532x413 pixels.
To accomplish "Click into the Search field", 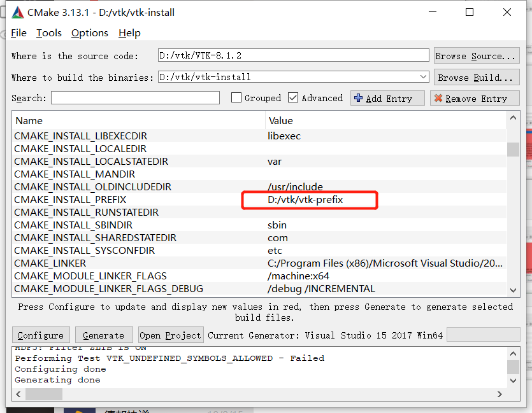I will point(135,98).
